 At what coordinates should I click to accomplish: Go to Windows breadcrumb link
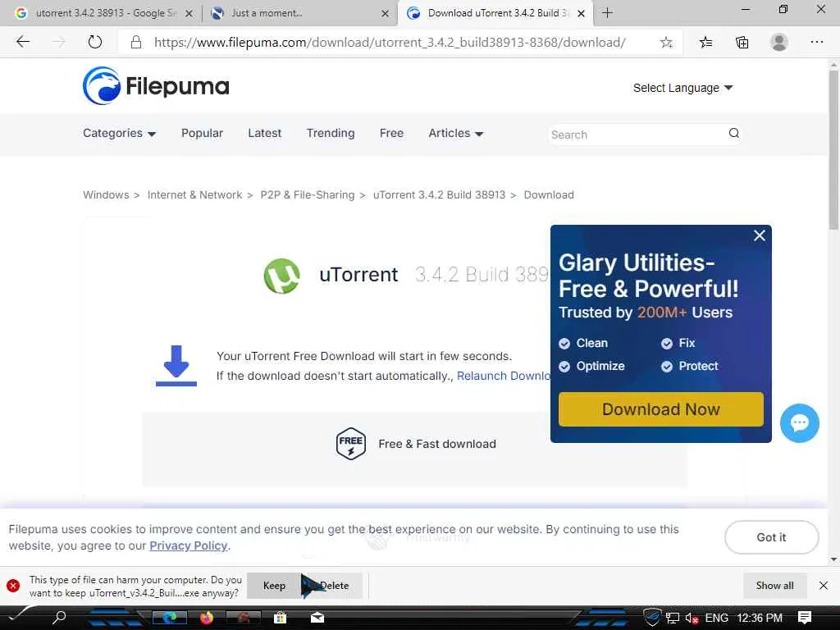coord(106,195)
